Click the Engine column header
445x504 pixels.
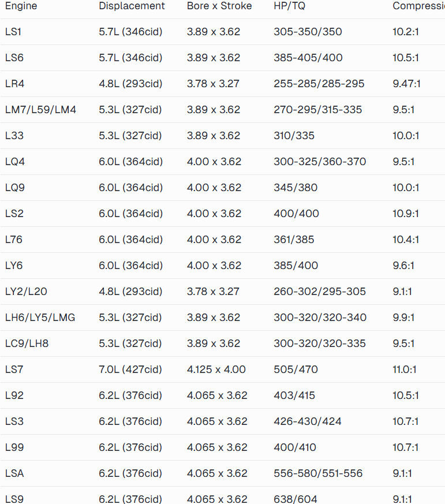point(21,6)
